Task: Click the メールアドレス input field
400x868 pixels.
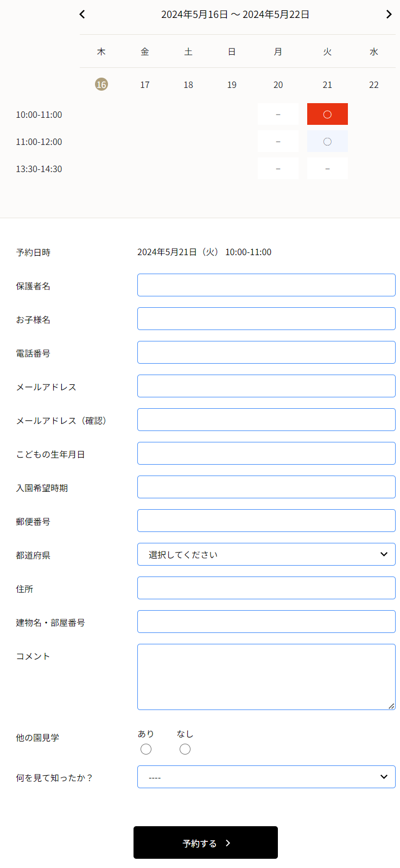Action: pos(266,386)
